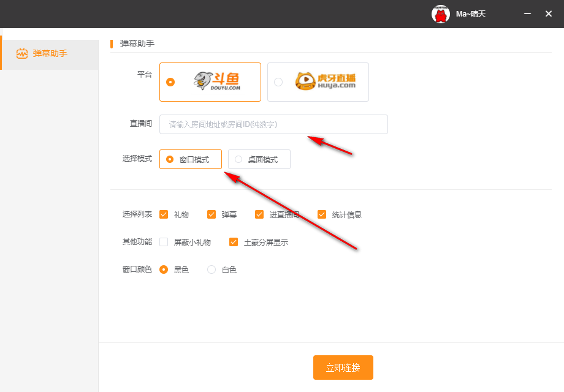The width and height of the screenshot is (564, 392).
Task: Select the Douyu platform logo
Action: (x=217, y=81)
